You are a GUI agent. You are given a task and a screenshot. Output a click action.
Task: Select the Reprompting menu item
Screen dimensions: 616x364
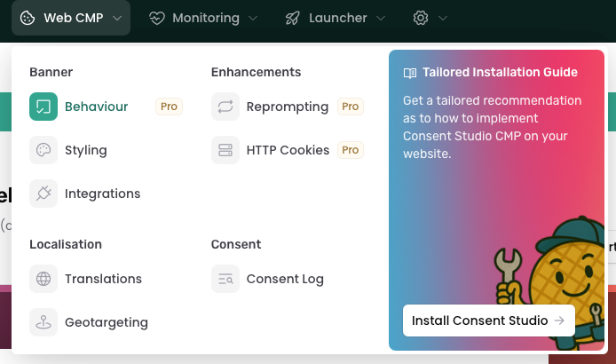click(x=288, y=107)
